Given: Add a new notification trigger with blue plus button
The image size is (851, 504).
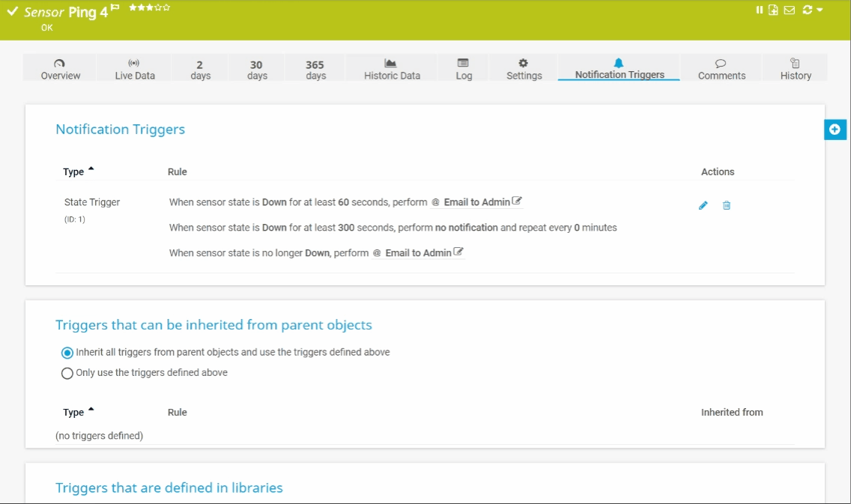Looking at the screenshot, I should pos(835,129).
